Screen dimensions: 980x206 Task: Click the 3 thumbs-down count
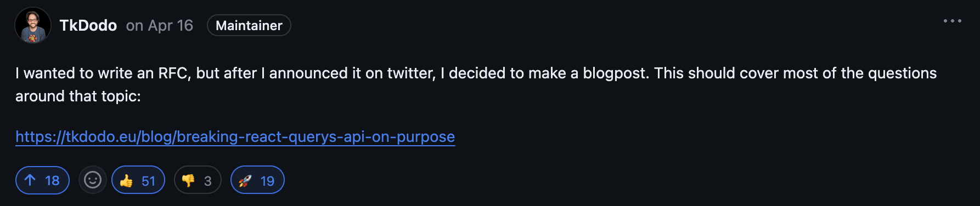208,181
